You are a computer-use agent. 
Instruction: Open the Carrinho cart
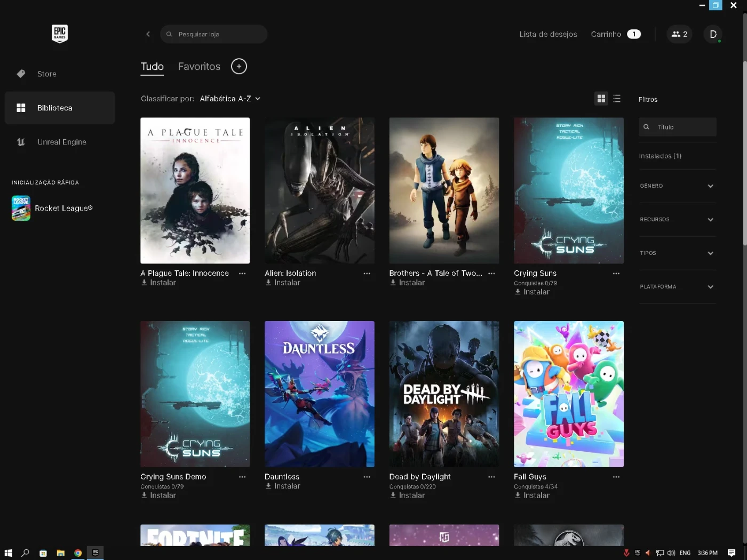615,34
